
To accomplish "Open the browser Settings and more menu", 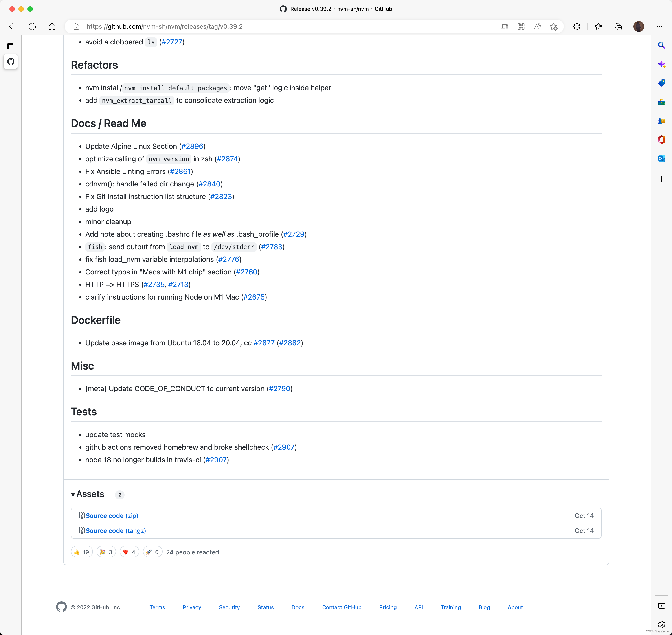I will coord(659,26).
